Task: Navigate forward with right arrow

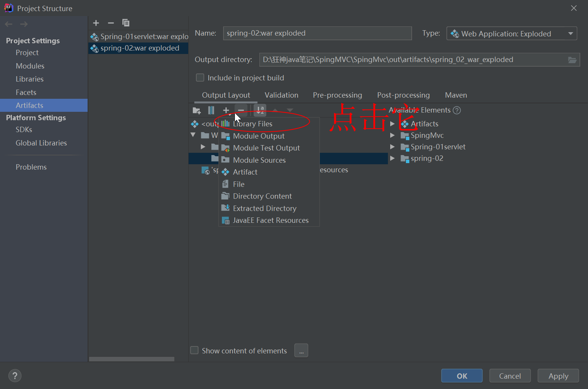Action: (x=24, y=24)
